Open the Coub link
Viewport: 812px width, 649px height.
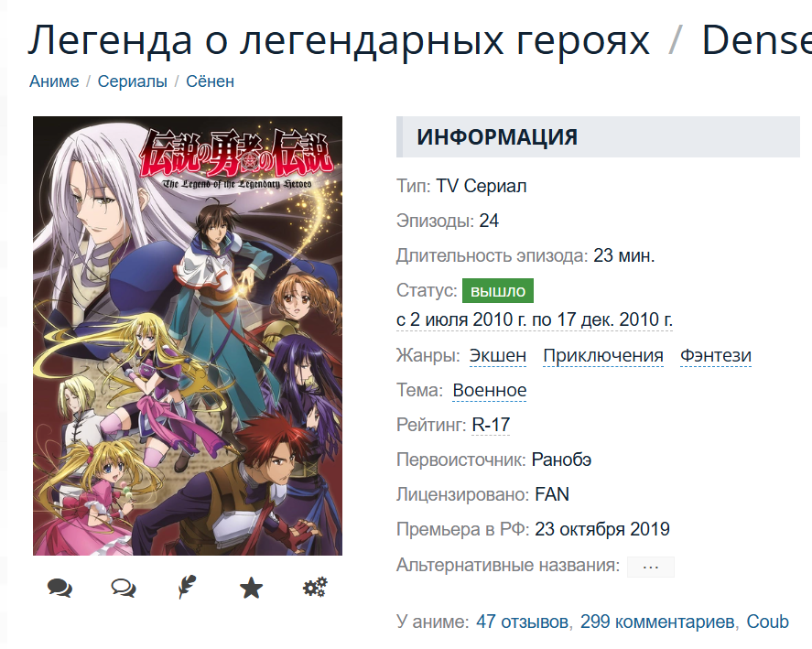tap(767, 622)
